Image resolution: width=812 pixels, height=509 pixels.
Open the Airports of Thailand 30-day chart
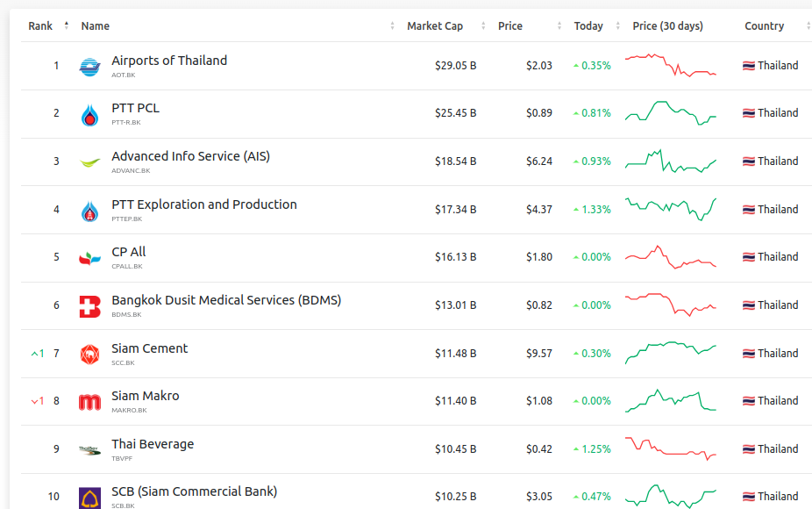[670, 66]
